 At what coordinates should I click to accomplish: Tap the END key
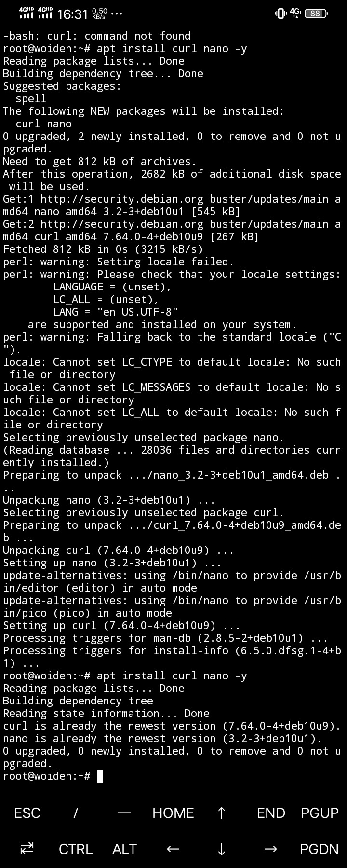tap(271, 813)
